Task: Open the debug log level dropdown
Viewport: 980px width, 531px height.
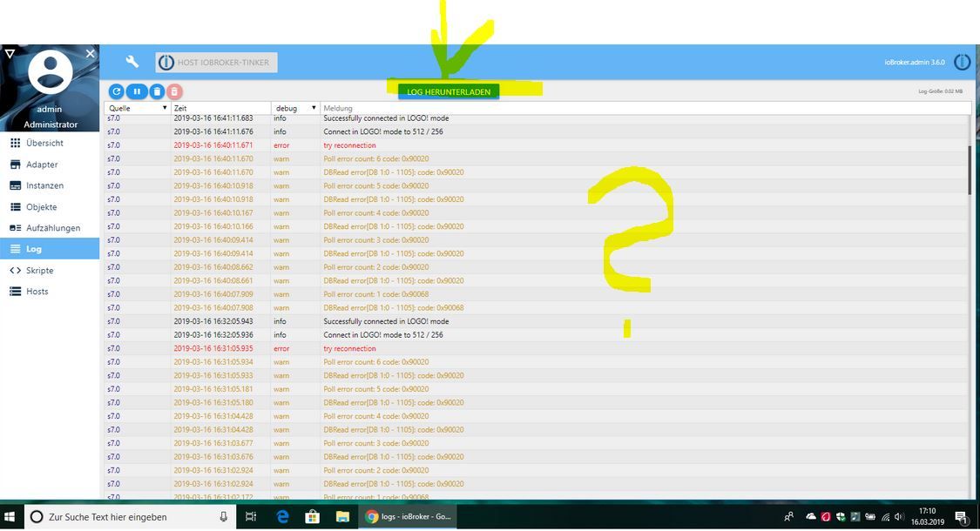Action: coord(295,108)
